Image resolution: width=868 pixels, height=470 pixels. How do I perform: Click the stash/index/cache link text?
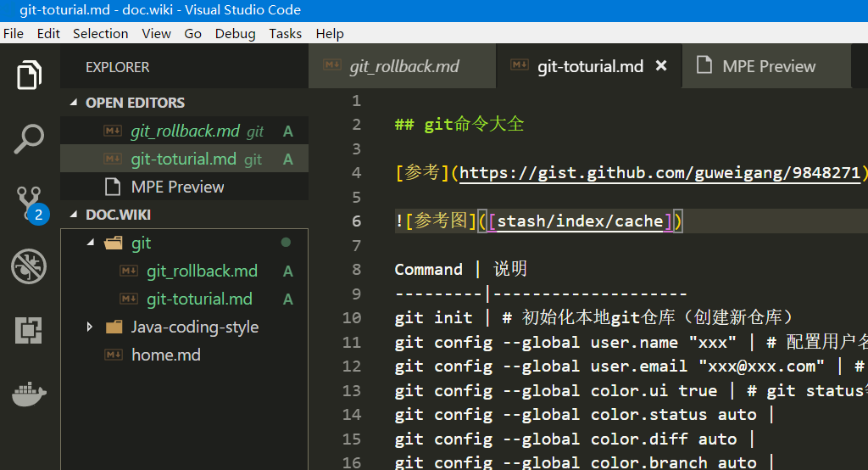pos(580,221)
